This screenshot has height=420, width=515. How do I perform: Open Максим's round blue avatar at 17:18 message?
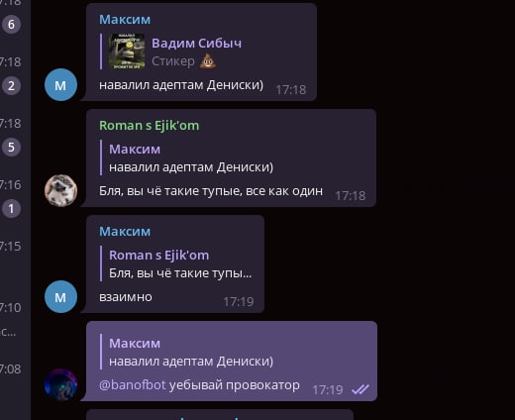pyautogui.click(x=60, y=85)
